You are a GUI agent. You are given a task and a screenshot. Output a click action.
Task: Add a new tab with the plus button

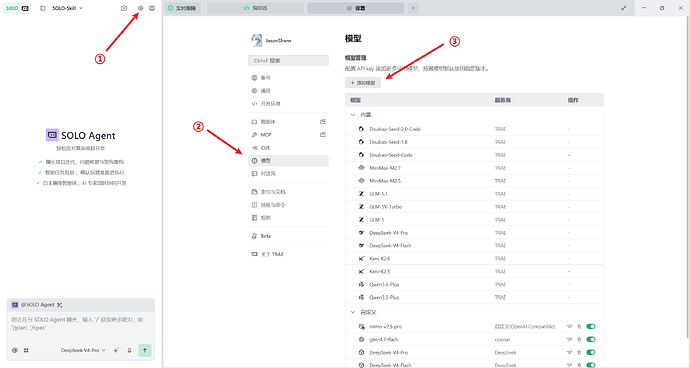[x=413, y=8]
